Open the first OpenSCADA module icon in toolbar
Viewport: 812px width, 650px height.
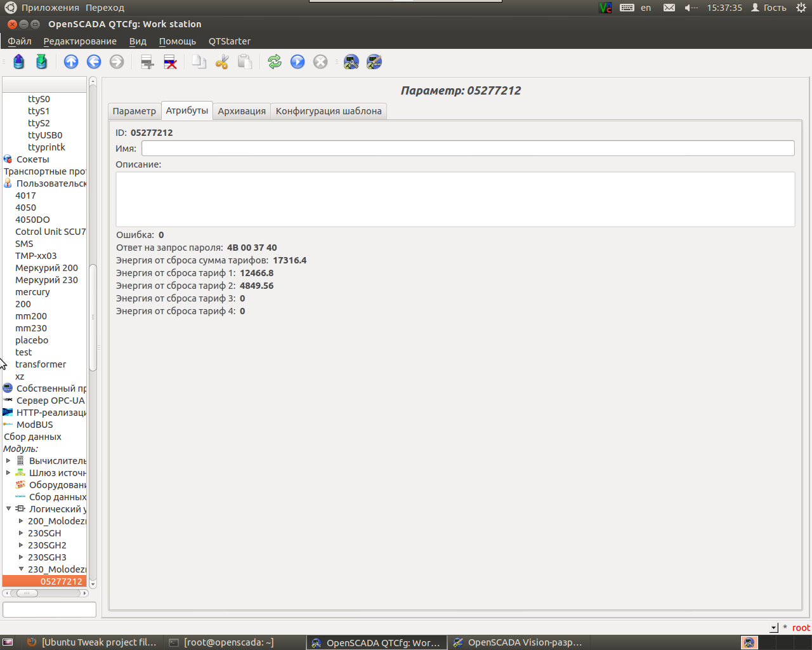pos(351,62)
